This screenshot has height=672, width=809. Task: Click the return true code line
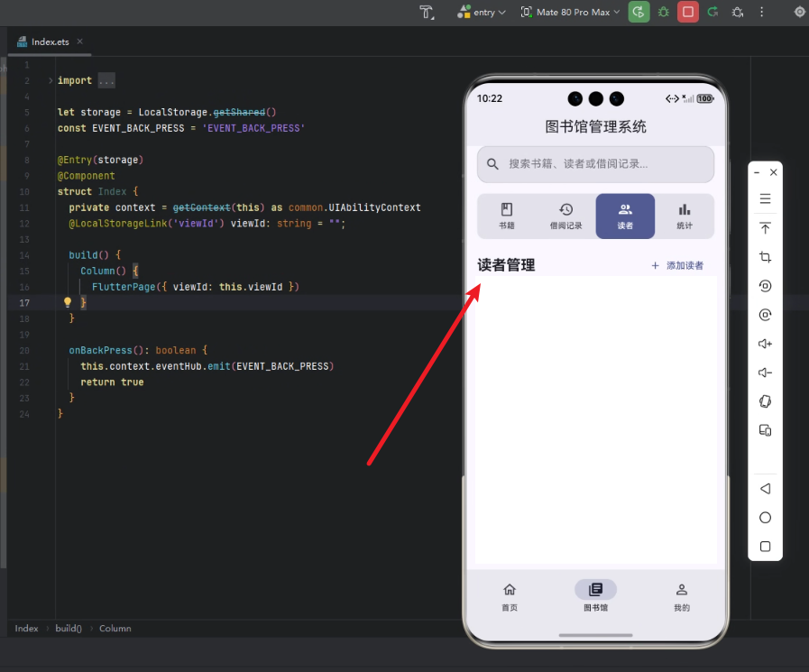click(x=112, y=382)
